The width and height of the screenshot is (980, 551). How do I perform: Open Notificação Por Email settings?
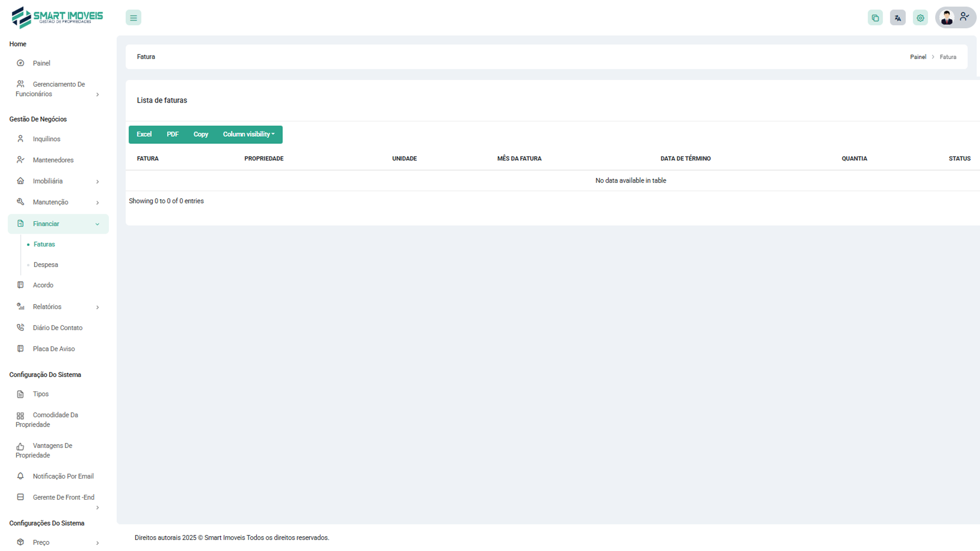pos(63,476)
